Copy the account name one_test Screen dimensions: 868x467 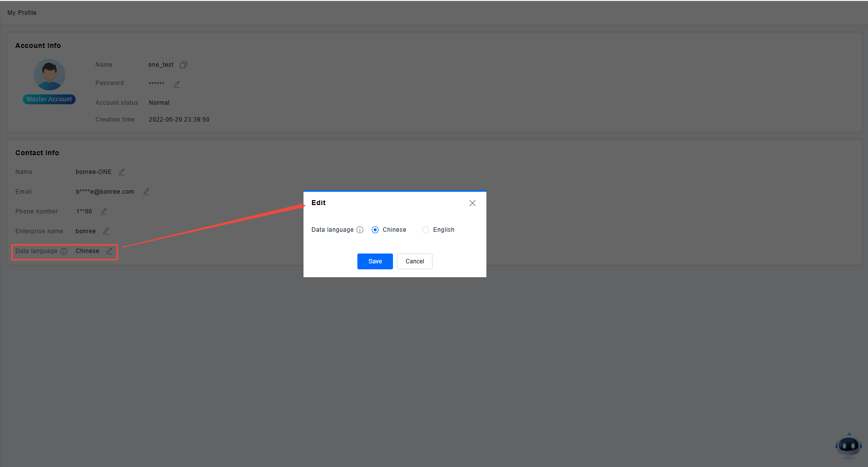tap(183, 65)
